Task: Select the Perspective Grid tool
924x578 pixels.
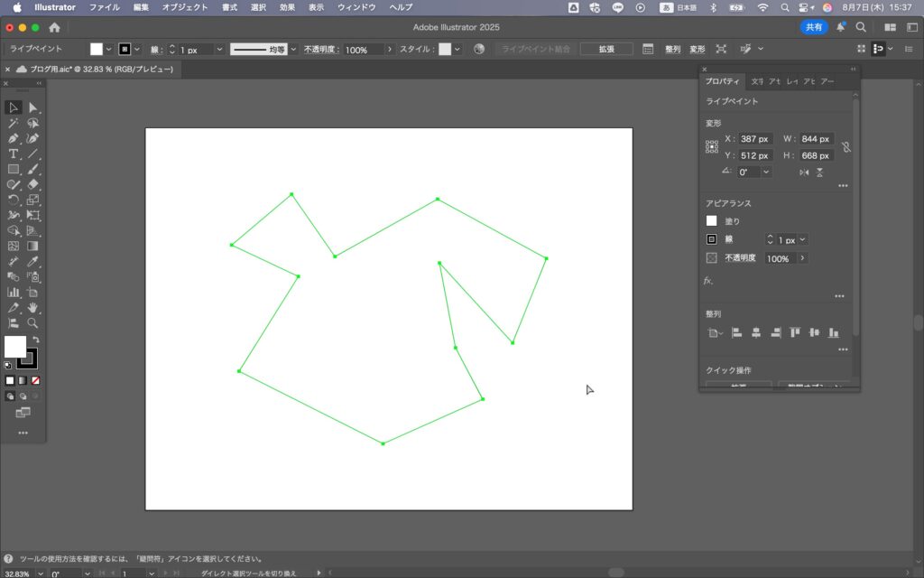Action: click(33, 230)
